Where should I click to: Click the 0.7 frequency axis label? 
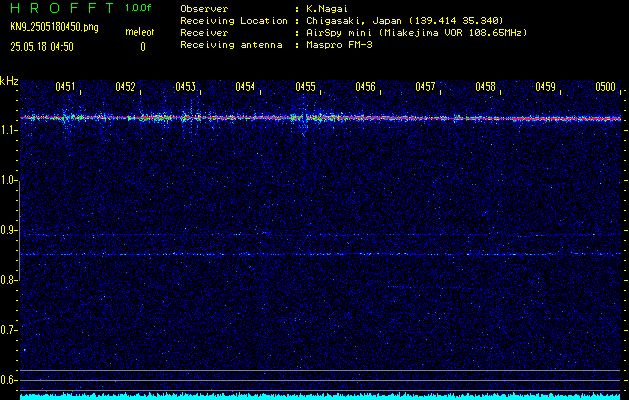click(x=8, y=330)
